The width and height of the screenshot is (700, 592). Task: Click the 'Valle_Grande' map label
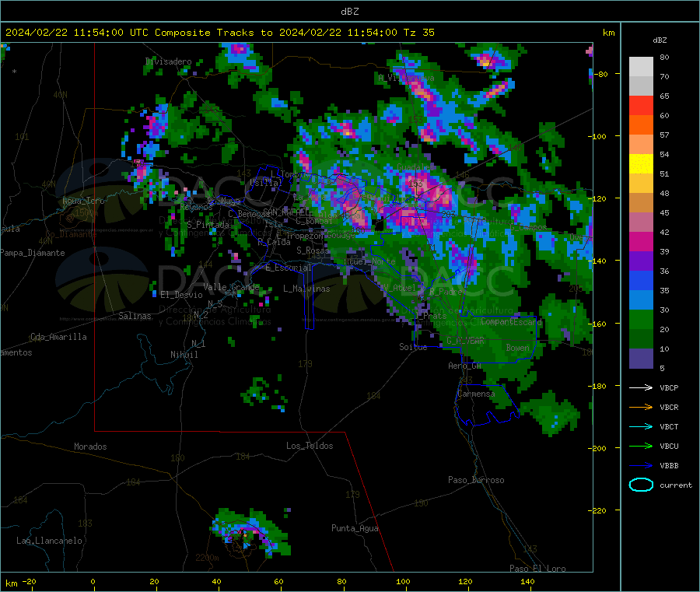[231, 287]
